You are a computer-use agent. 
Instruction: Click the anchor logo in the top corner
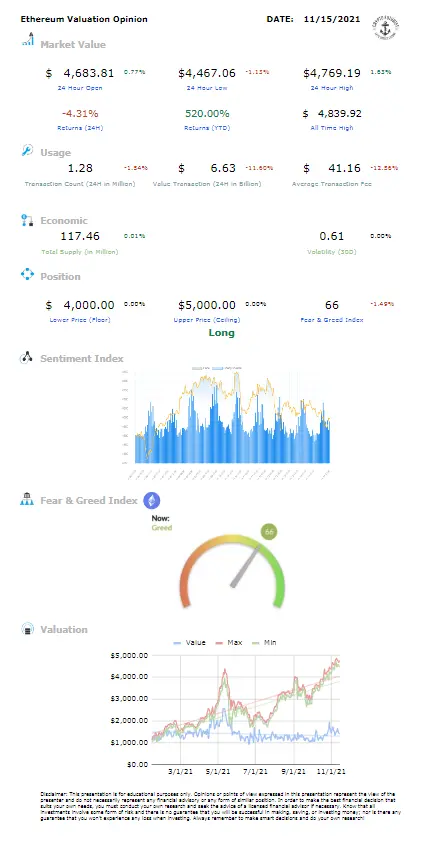point(386,26)
